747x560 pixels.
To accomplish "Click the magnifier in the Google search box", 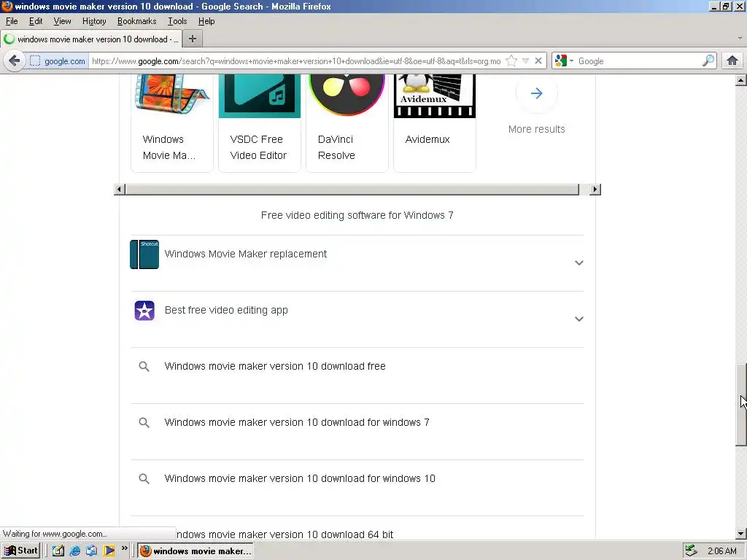I will (708, 61).
